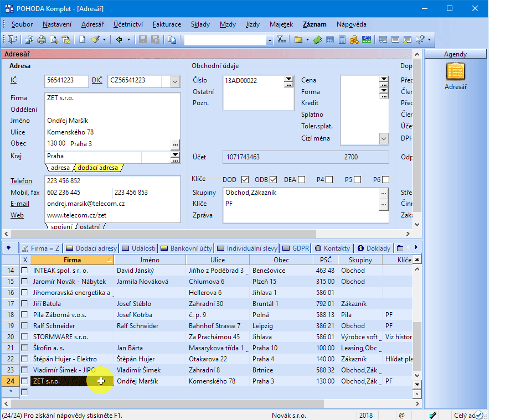Expand the dropdown arrow next to folder icon
Screen dimensions: 526x420
pos(307,39)
